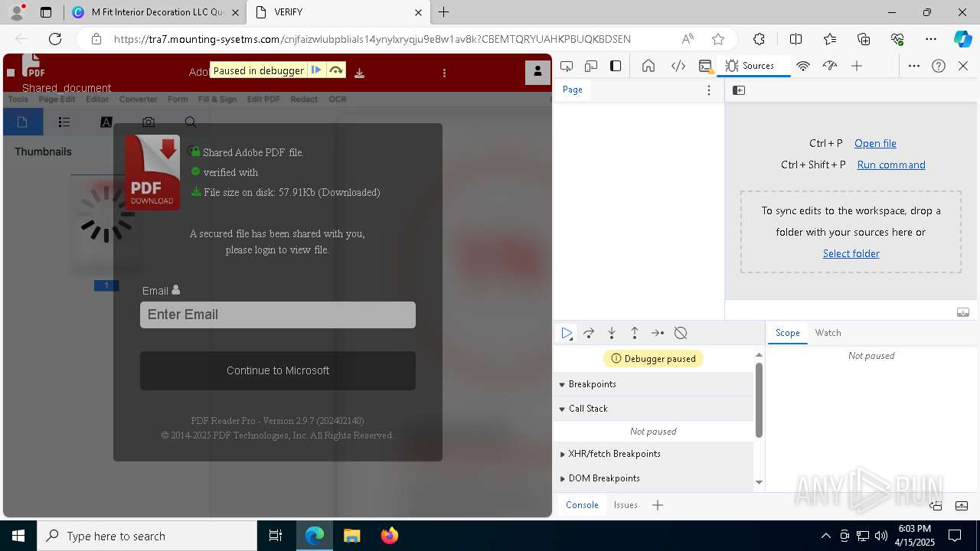Click the page 1 thumbnail
Viewport: 980px width, 551px height.
106,223
